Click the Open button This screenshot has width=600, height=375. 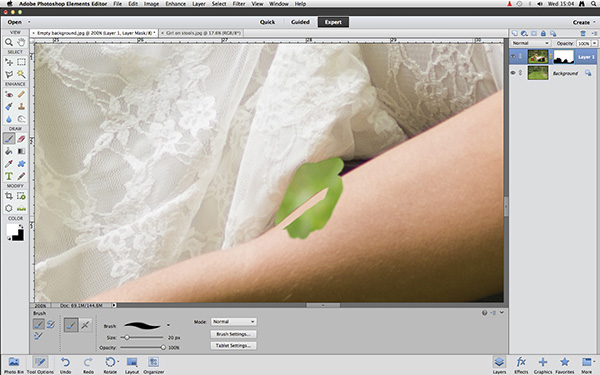tap(15, 22)
